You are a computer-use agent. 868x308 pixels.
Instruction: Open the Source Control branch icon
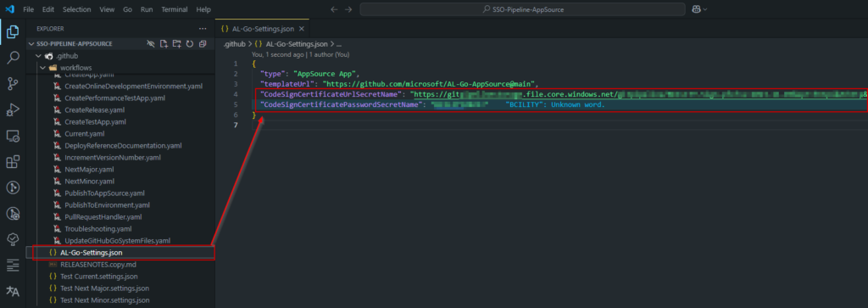12,84
